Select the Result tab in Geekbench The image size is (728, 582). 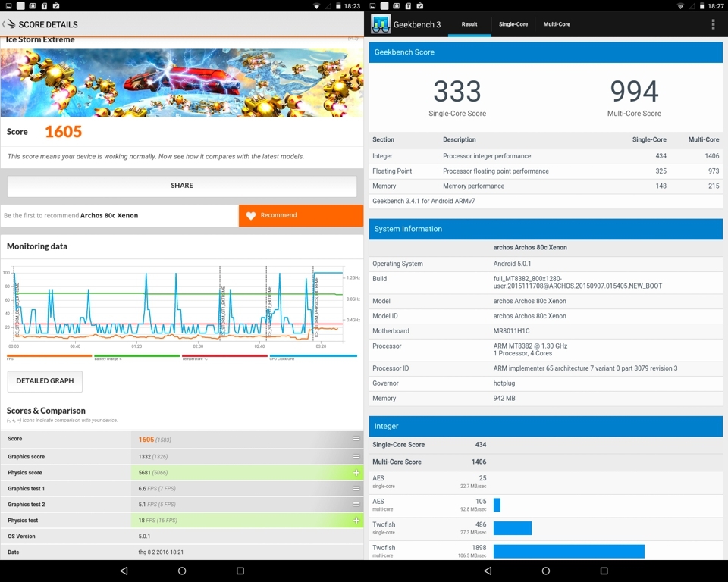tap(469, 24)
